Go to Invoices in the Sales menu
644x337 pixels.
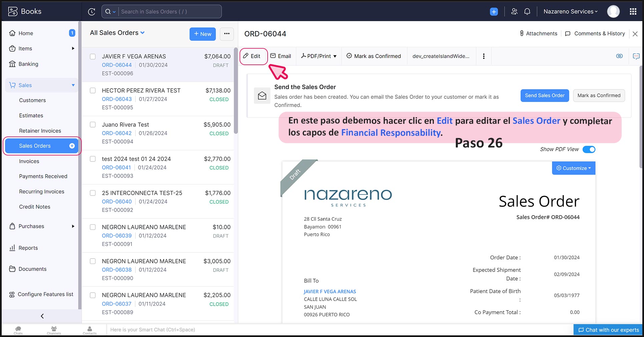pyautogui.click(x=29, y=161)
